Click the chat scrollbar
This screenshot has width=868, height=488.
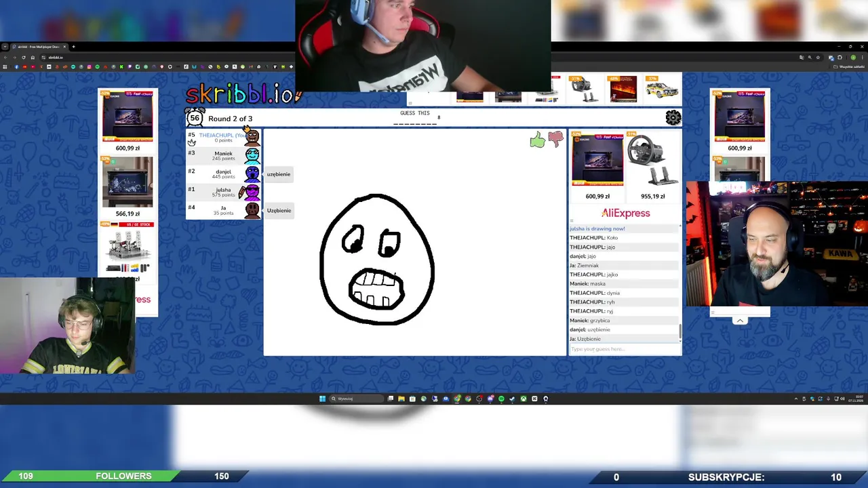(x=680, y=331)
